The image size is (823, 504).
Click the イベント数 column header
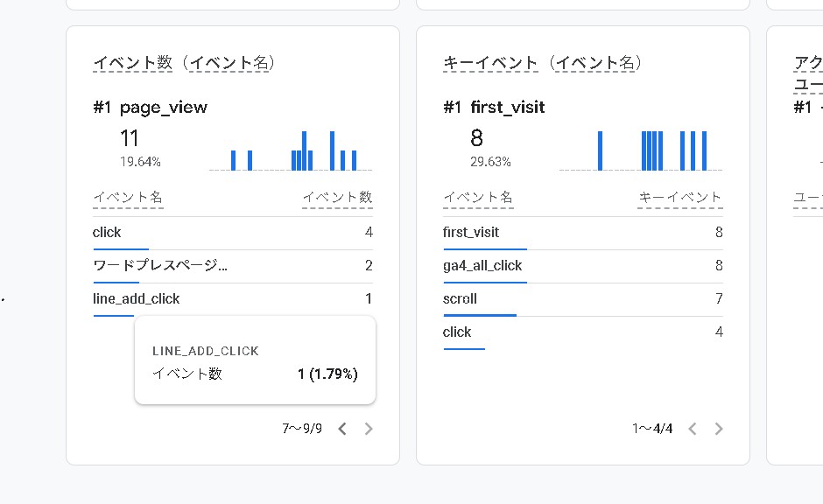(x=337, y=198)
